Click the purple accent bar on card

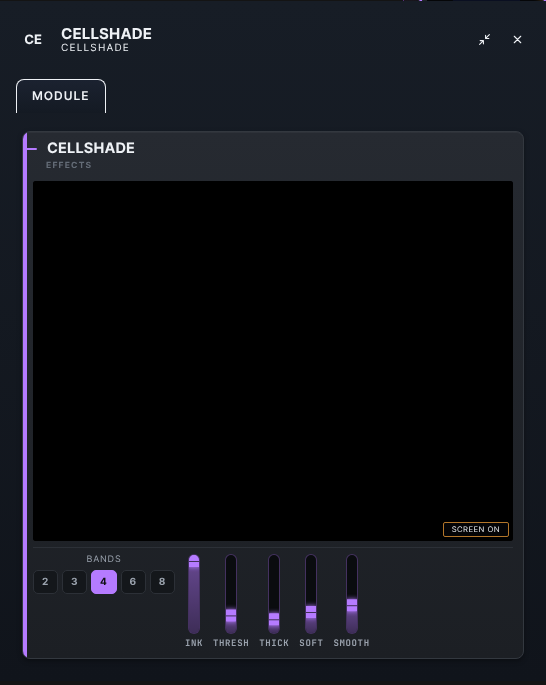[x=25, y=395]
